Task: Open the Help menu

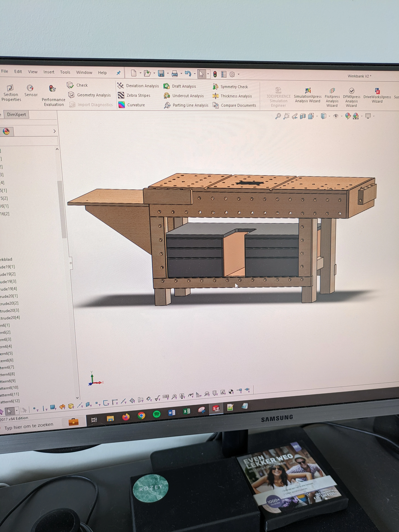Action: pyautogui.click(x=102, y=73)
